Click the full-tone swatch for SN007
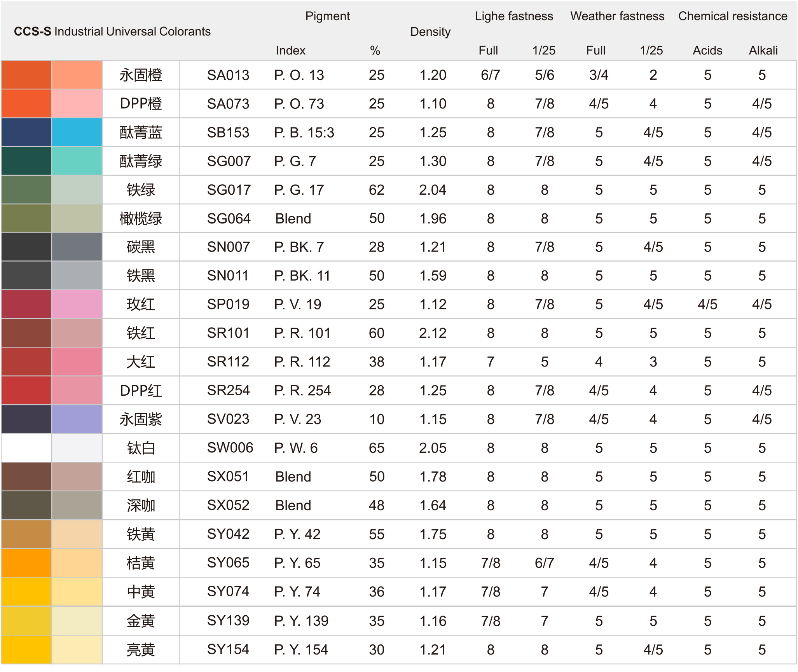The image size is (798, 672). click(26, 247)
